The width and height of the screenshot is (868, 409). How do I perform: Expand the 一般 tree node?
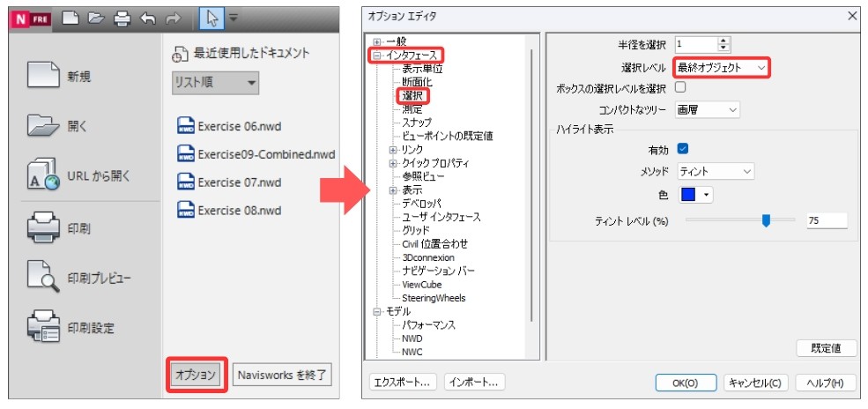(x=377, y=42)
